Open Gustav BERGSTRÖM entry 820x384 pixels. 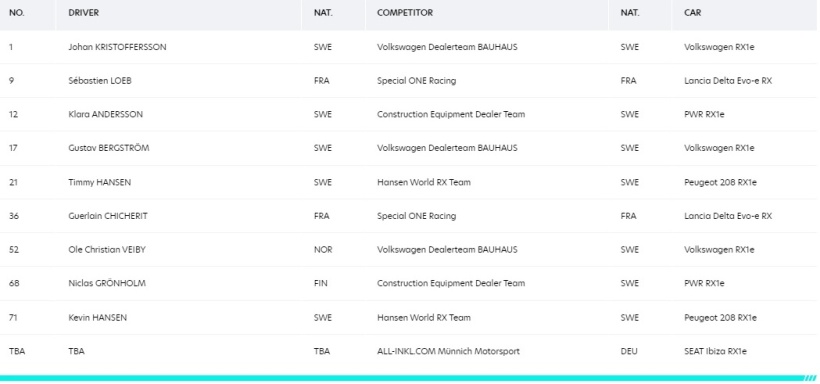[108, 148]
